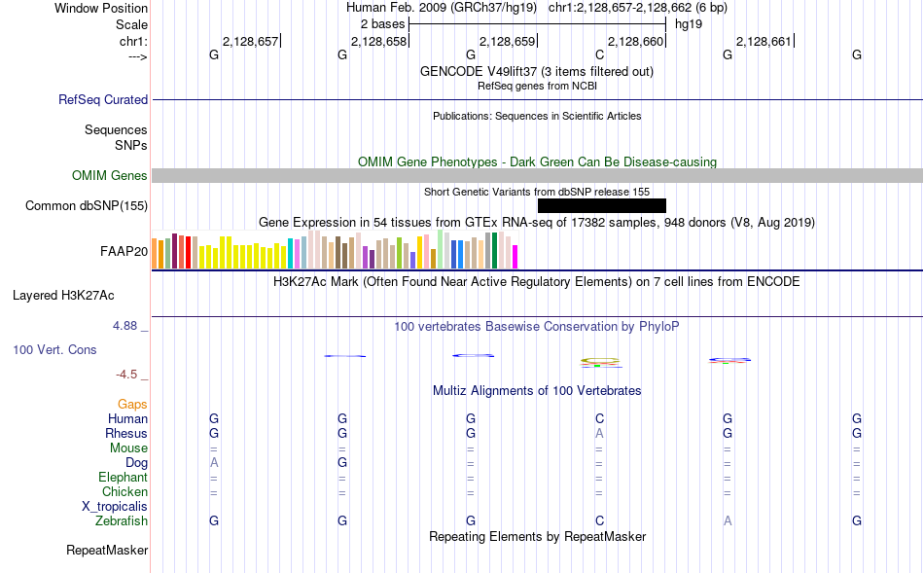The height and width of the screenshot is (573, 924).
Task: Click the G base in the Dog row
Action: point(342,463)
